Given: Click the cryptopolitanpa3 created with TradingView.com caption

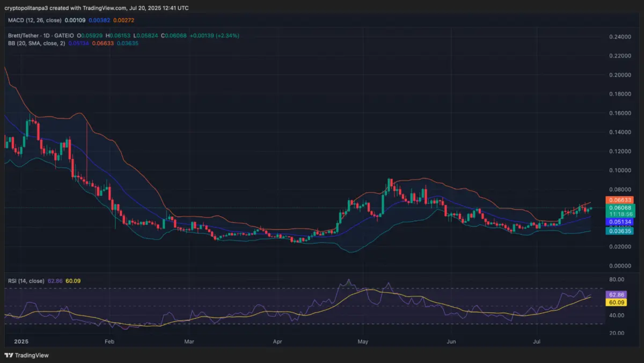Looking at the screenshot, I should 97,9.
